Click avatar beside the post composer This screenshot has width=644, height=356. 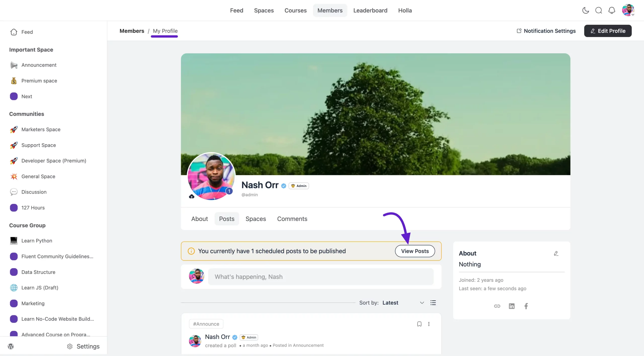196,276
